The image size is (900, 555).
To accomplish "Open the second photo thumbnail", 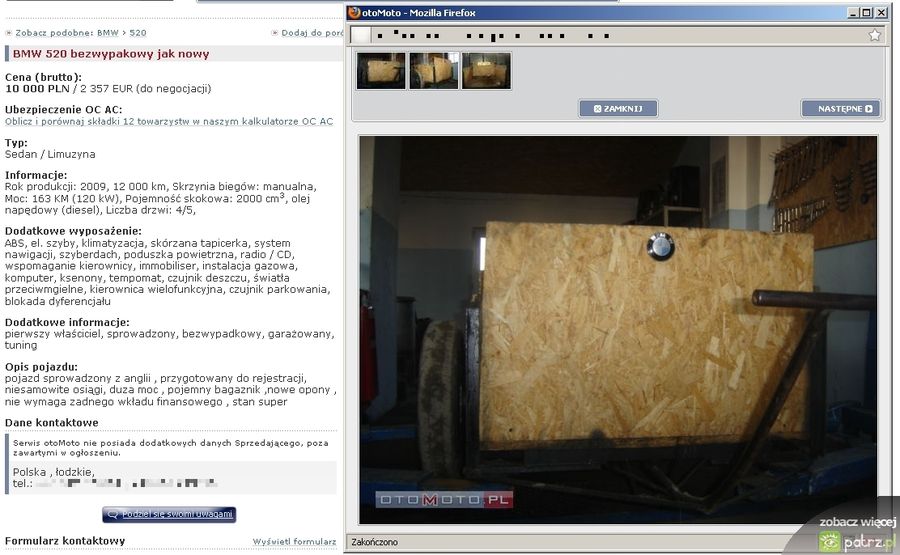I will click(434, 71).
